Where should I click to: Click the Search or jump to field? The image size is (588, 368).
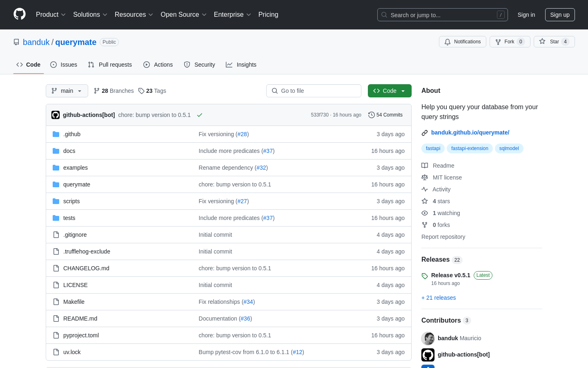pos(443,15)
